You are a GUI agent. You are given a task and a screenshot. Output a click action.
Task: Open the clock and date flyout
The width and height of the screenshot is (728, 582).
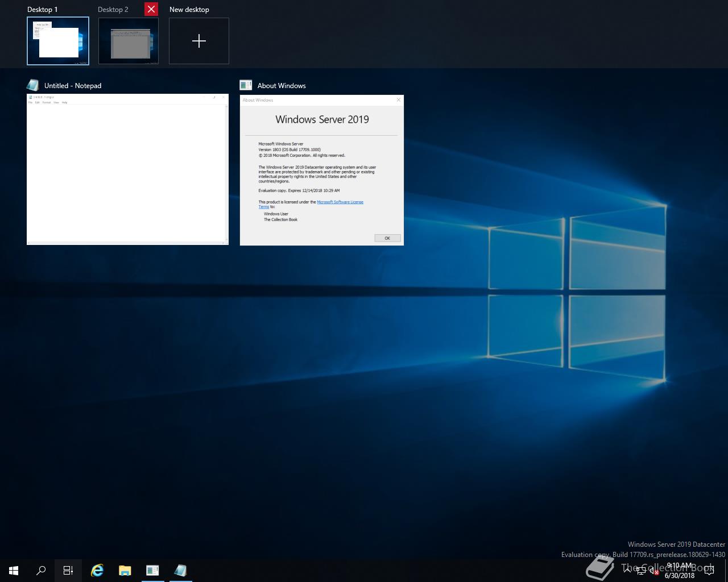click(x=680, y=571)
